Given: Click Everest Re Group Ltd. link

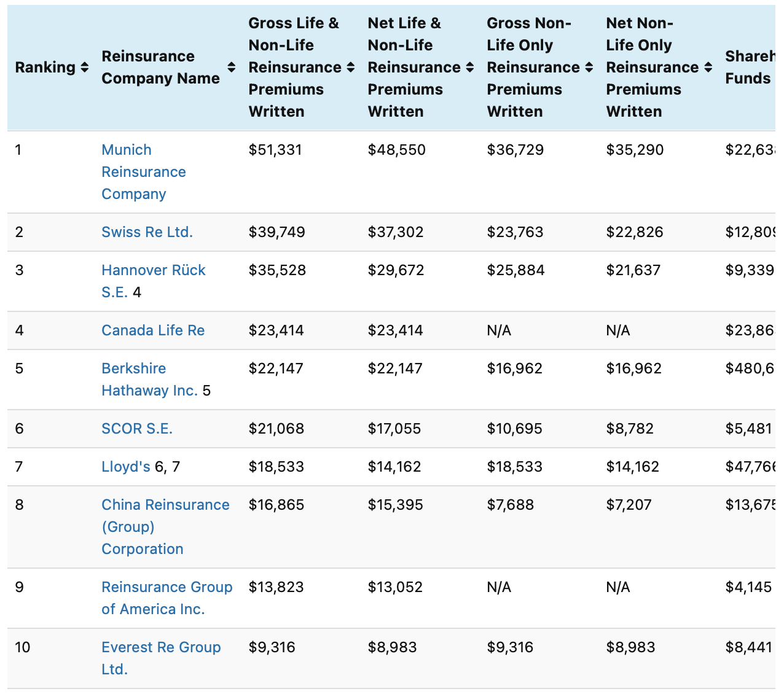Looking at the screenshot, I should pos(161,647).
